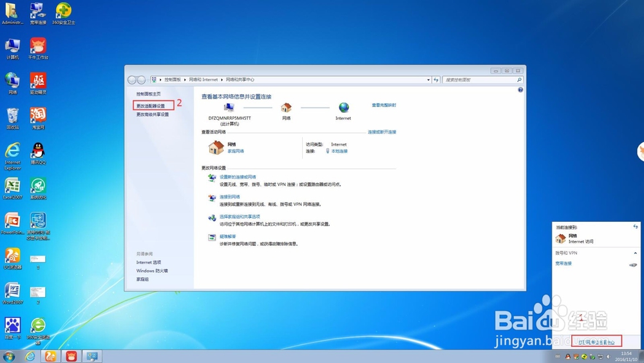Viewport: 644px width, 363px height.
Task: Click the 查看完整映射 link
Action: 384,105
